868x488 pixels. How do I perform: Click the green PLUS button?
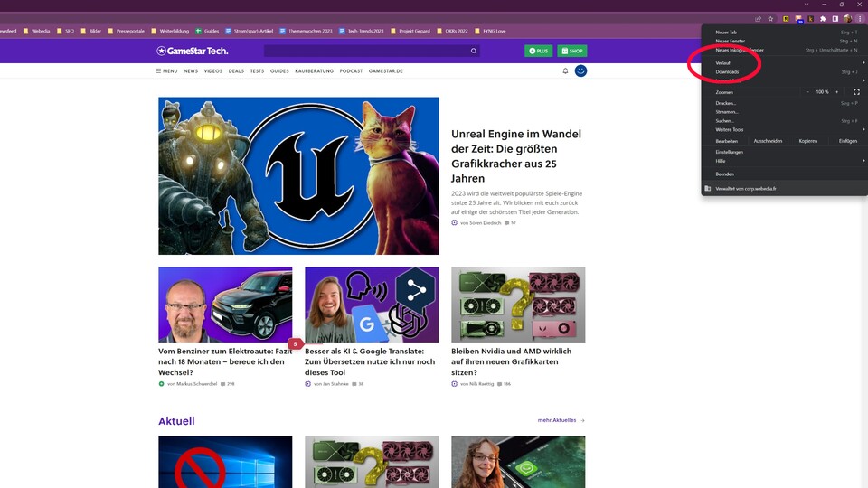tap(538, 52)
